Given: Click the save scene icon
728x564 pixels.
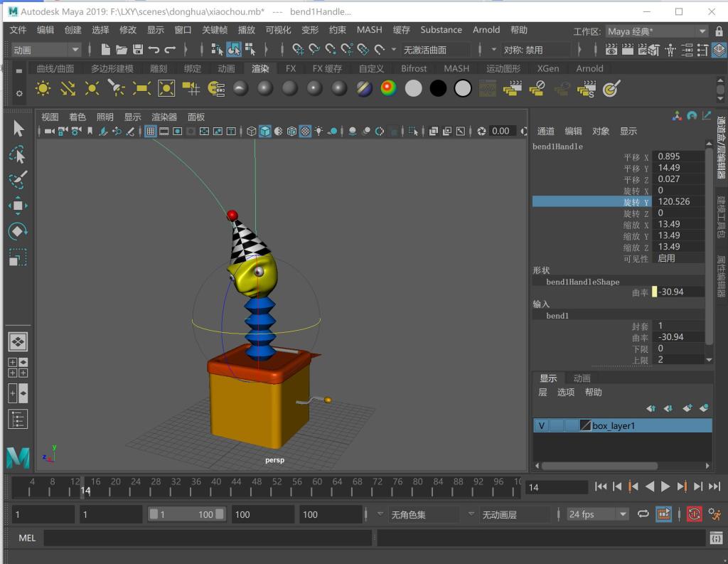Looking at the screenshot, I should [138, 49].
